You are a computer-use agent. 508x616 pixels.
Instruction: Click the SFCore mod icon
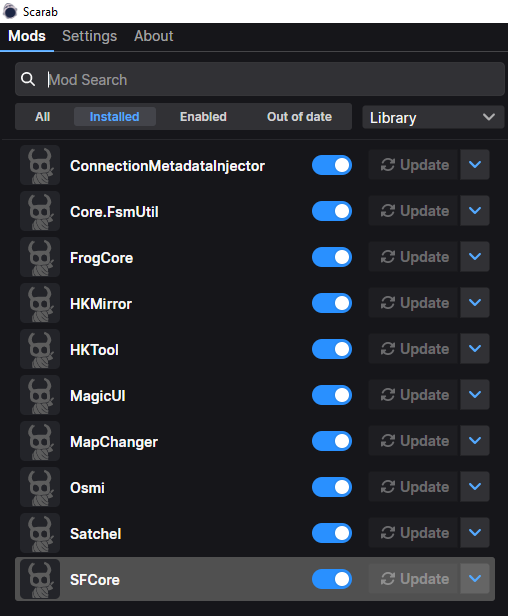click(40, 579)
